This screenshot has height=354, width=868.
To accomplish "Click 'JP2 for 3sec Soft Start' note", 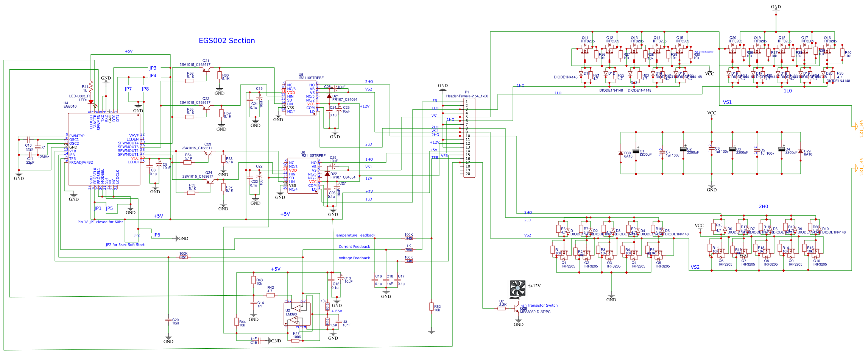I will pos(125,244).
